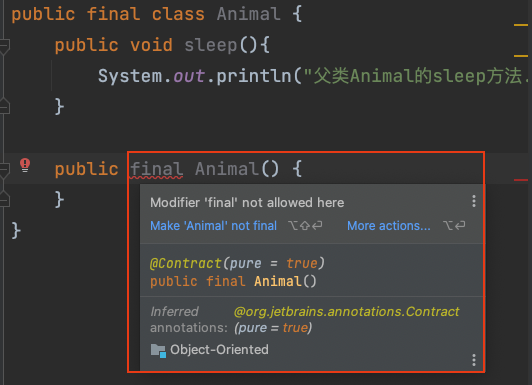Screen dimensions: 532x385
Task: Click the fold end marker of sleep()
Action: pos(4,105)
